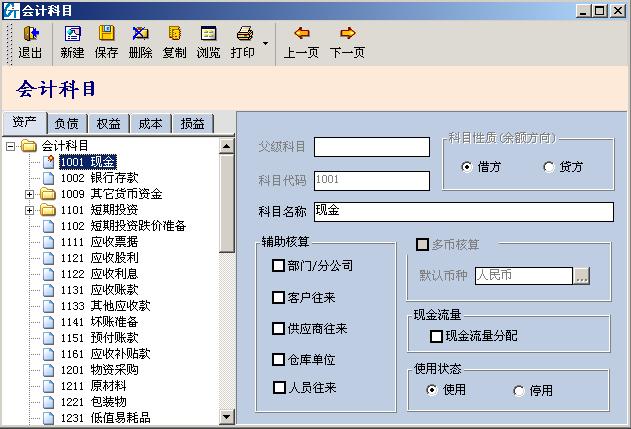Select the 1231 低值易耗品 tree item

tap(106, 418)
